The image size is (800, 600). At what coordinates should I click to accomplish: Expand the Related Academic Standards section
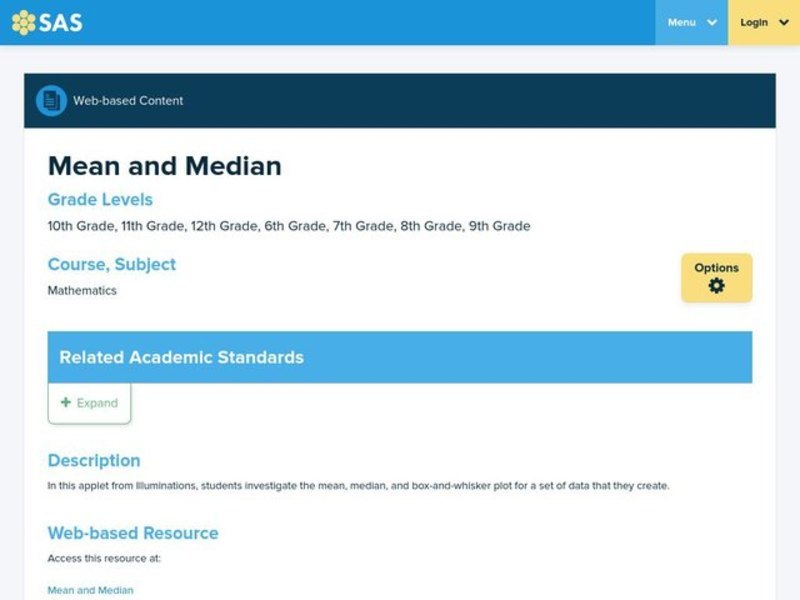pyautogui.click(x=88, y=402)
